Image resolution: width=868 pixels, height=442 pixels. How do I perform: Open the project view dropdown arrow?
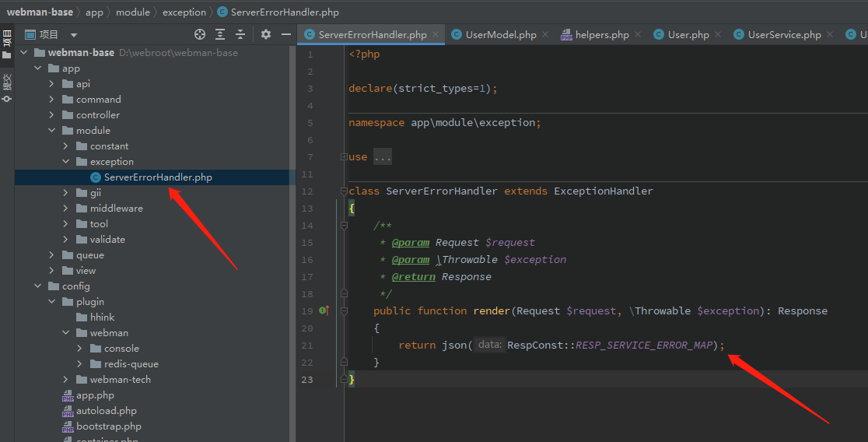coord(74,35)
